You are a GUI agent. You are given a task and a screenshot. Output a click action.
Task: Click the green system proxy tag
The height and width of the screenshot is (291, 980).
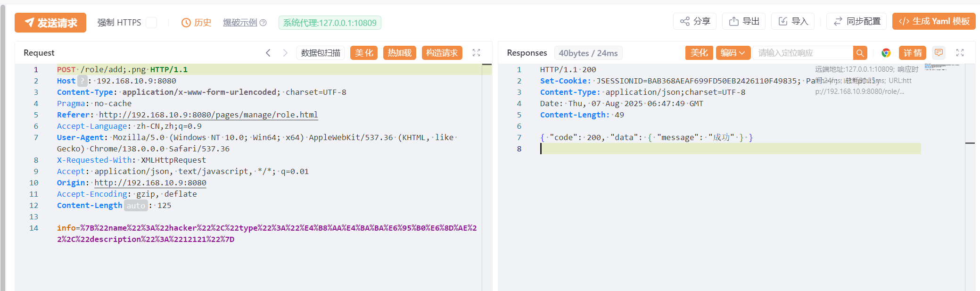coord(329,23)
